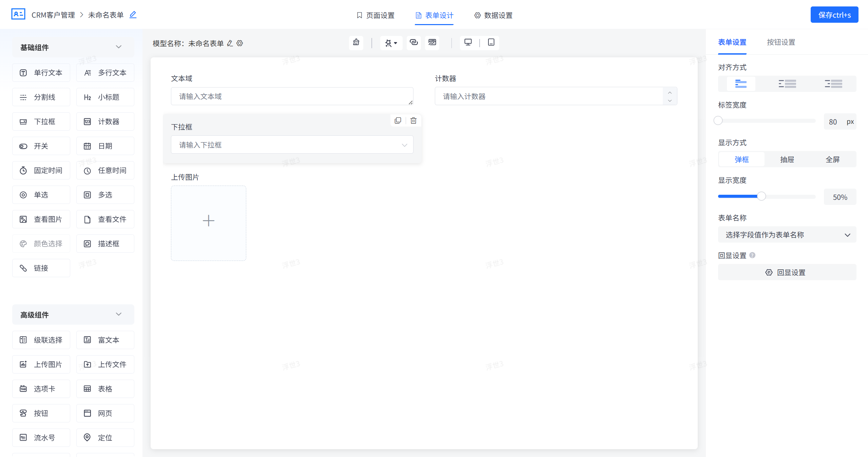Click the 显示宽度 slider handle
This screenshot has height=457, width=868.
tap(761, 196)
